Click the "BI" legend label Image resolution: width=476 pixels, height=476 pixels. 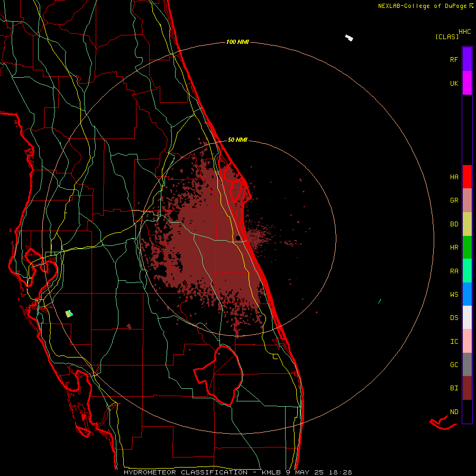454,388
